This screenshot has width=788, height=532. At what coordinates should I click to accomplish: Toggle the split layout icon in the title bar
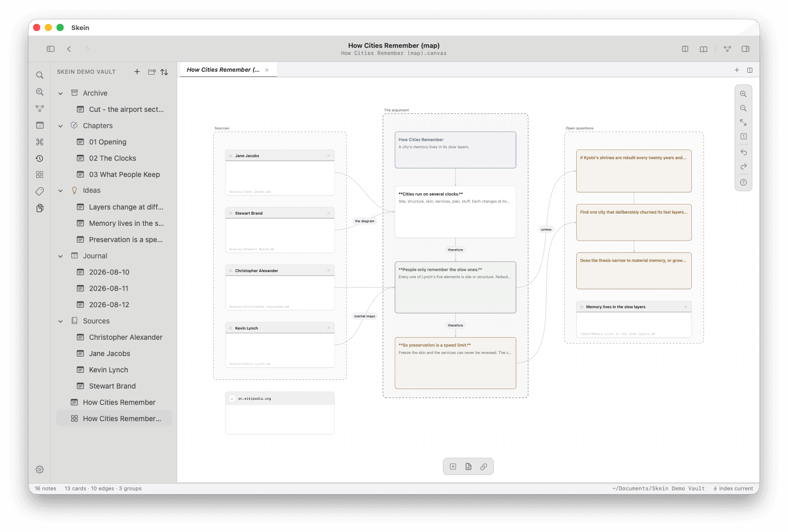[x=685, y=49]
